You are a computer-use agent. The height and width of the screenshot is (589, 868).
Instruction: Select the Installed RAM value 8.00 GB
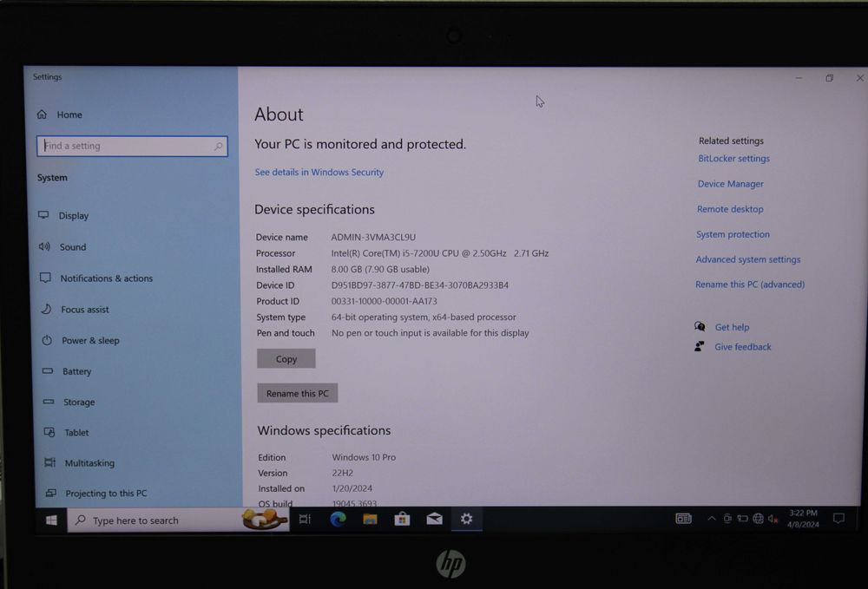pos(380,269)
